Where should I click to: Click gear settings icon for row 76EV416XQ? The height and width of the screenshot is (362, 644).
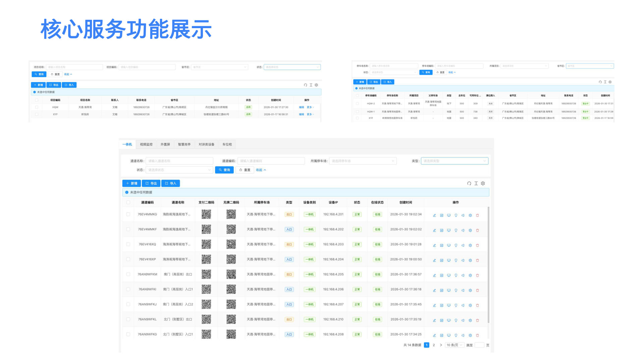pos(470,245)
